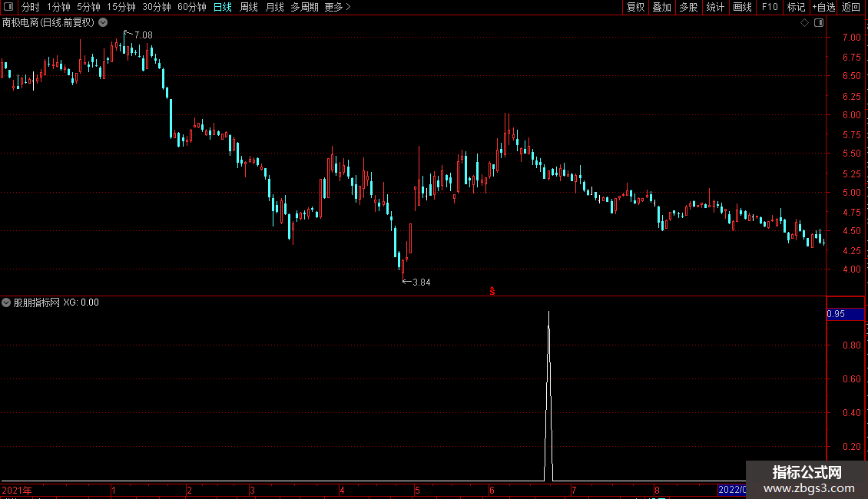
Task: Click the 2021年 date axis label
Action: [x=17, y=490]
